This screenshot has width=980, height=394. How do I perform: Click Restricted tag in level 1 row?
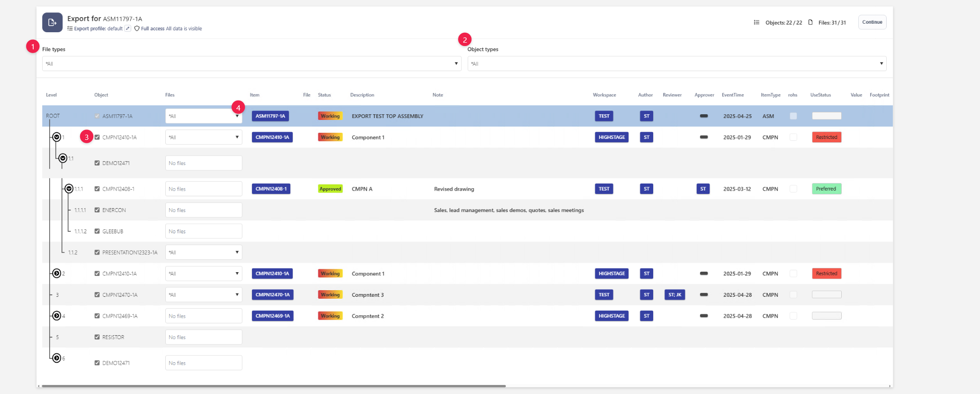(827, 137)
